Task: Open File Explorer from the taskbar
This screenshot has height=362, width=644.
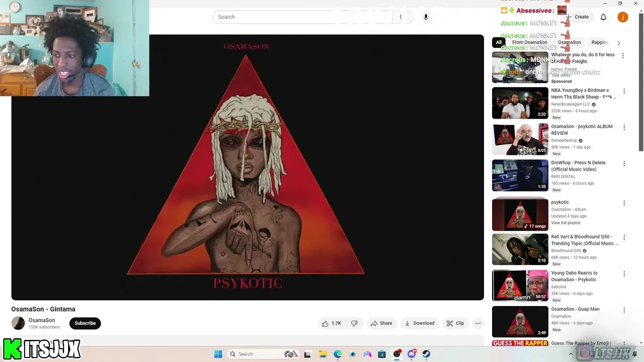Action: pyautogui.click(x=323, y=354)
